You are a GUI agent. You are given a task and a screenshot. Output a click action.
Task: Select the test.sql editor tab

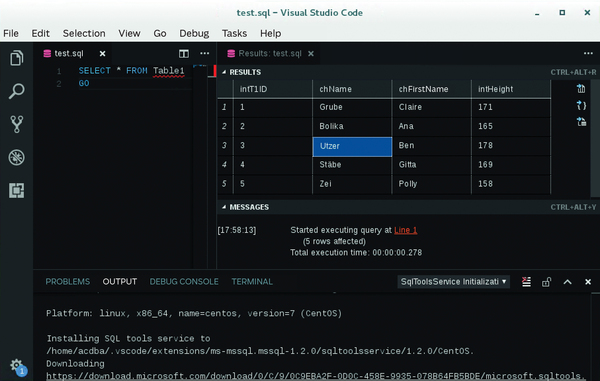pyautogui.click(x=69, y=54)
